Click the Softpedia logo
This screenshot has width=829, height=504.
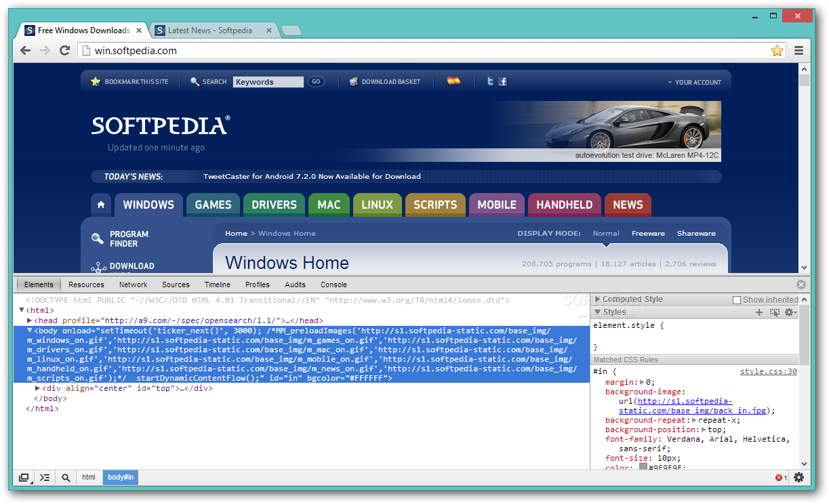[x=161, y=125]
